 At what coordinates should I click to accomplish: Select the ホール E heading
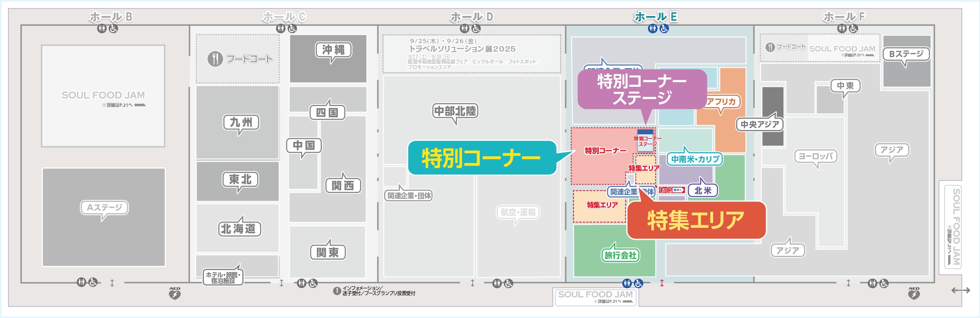pyautogui.click(x=656, y=17)
